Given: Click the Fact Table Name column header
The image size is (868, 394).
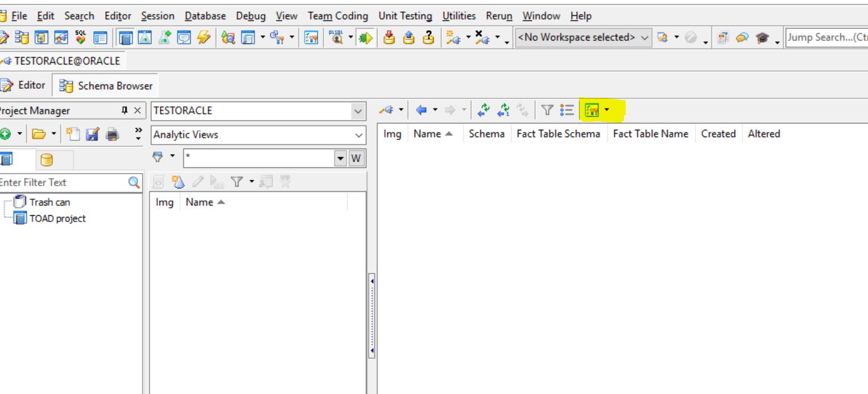Looking at the screenshot, I should point(651,134).
